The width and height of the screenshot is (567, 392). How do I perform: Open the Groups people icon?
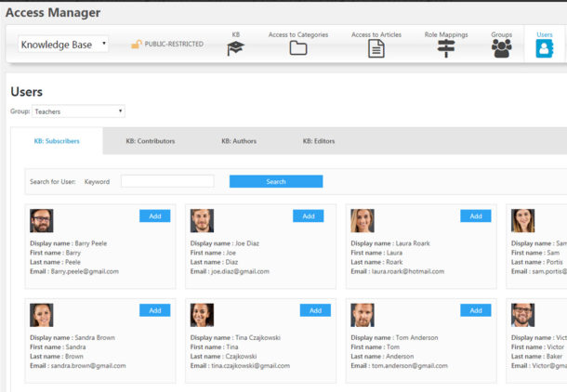tap(502, 48)
